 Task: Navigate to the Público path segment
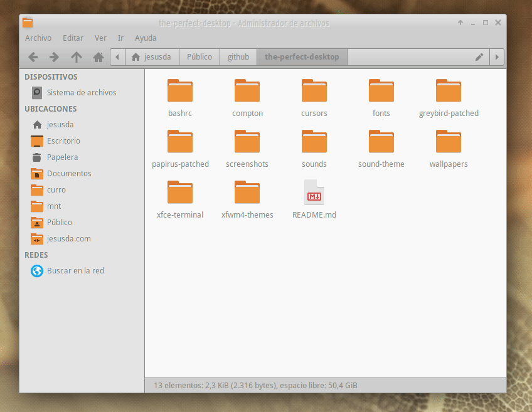point(199,57)
